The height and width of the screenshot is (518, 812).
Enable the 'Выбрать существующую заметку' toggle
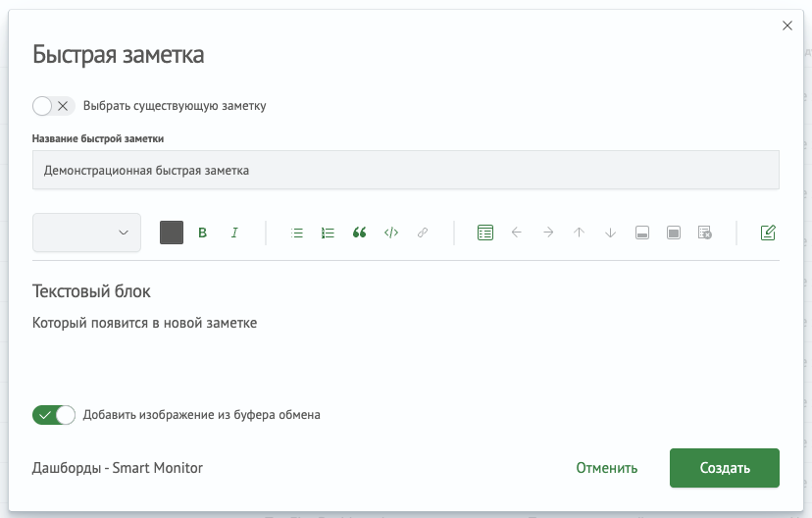tap(53, 106)
